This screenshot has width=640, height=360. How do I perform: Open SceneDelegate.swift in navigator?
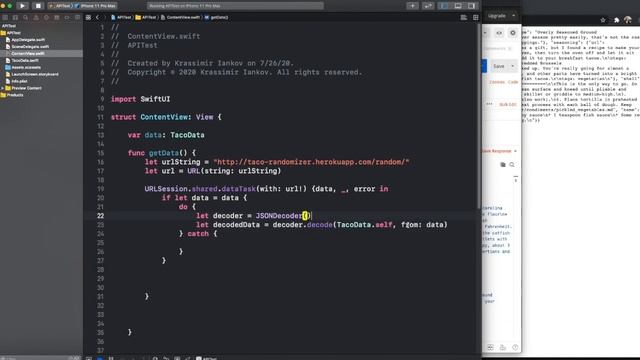[27, 47]
